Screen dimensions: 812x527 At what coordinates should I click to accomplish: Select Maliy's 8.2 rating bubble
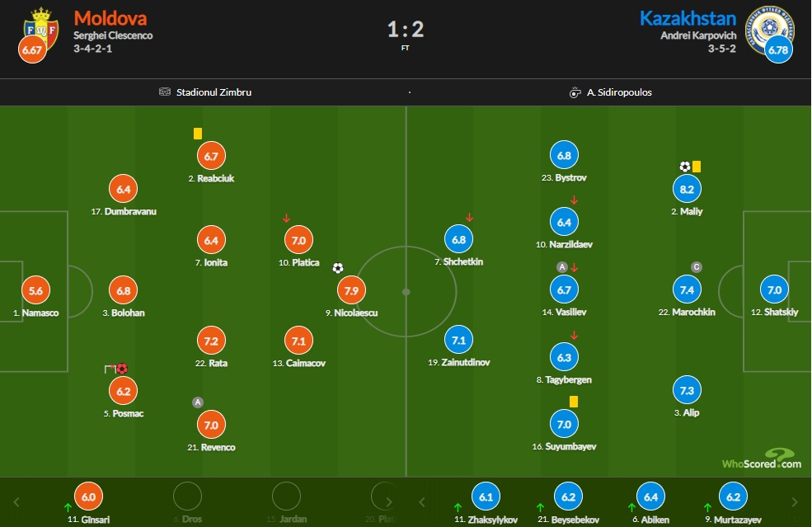pos(686,189)
